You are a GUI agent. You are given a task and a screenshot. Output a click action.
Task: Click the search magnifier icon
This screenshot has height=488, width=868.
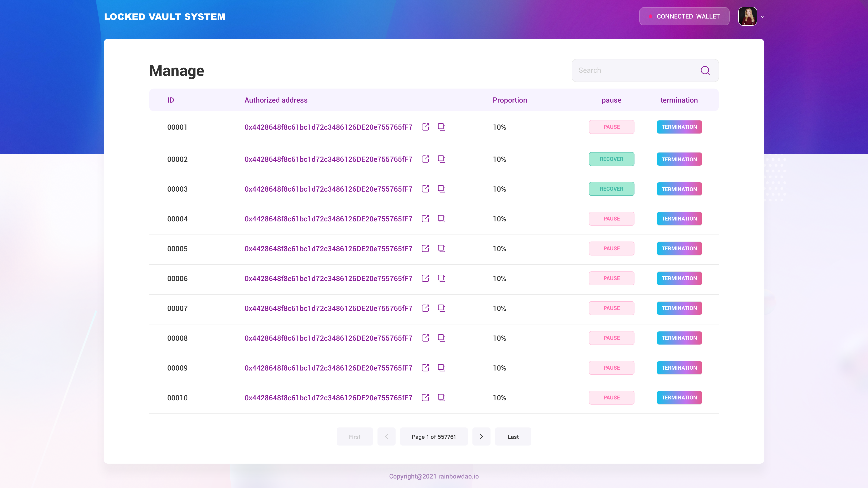[705, 70]
